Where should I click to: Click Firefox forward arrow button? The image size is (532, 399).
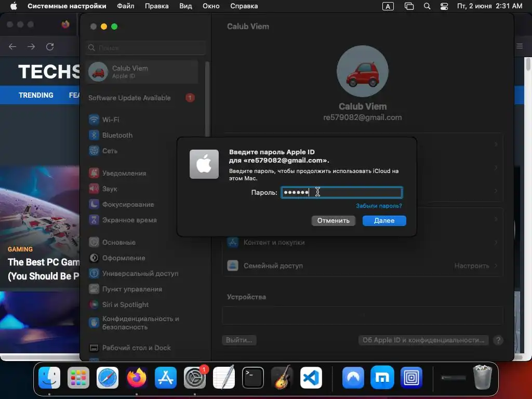pyautogui.click(x=31, y=46)
